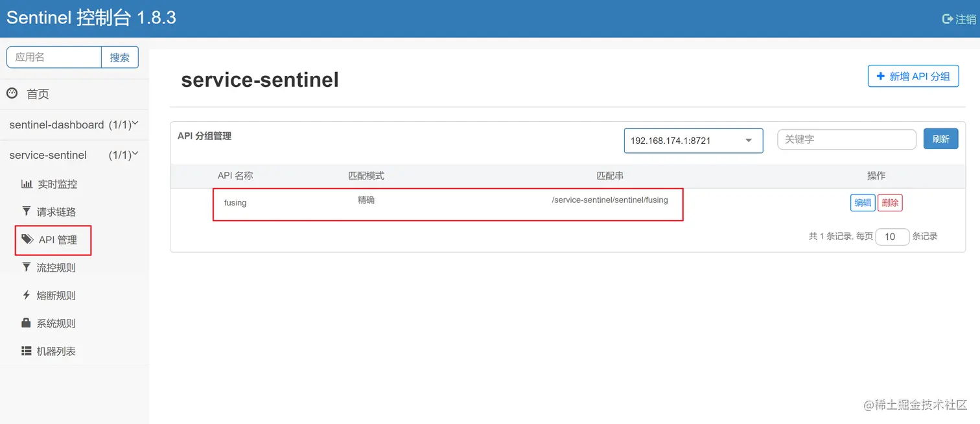Click the service-sentinel app name in sidebar

[48, 155]
